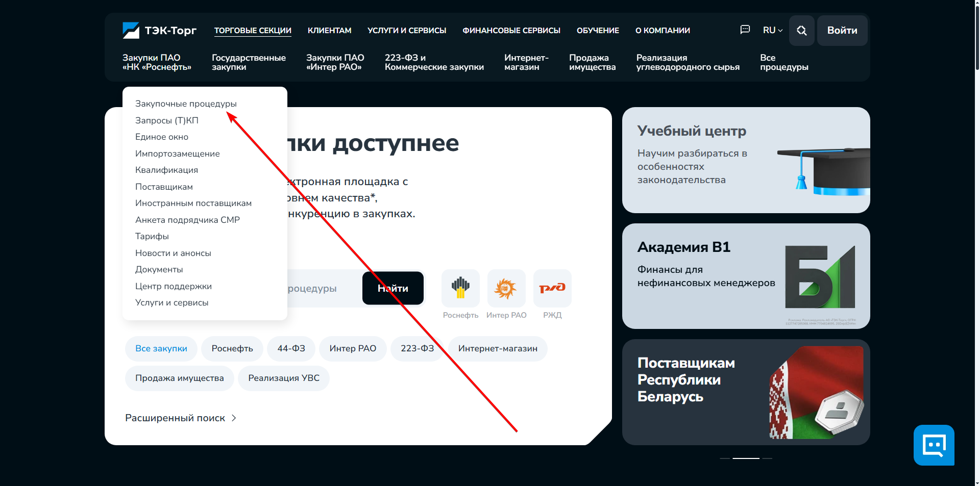The width and height of the screenshot is (980, 486).
Task: Select the 223-ФЗ filter chip
Action: (x=417, y=349)
